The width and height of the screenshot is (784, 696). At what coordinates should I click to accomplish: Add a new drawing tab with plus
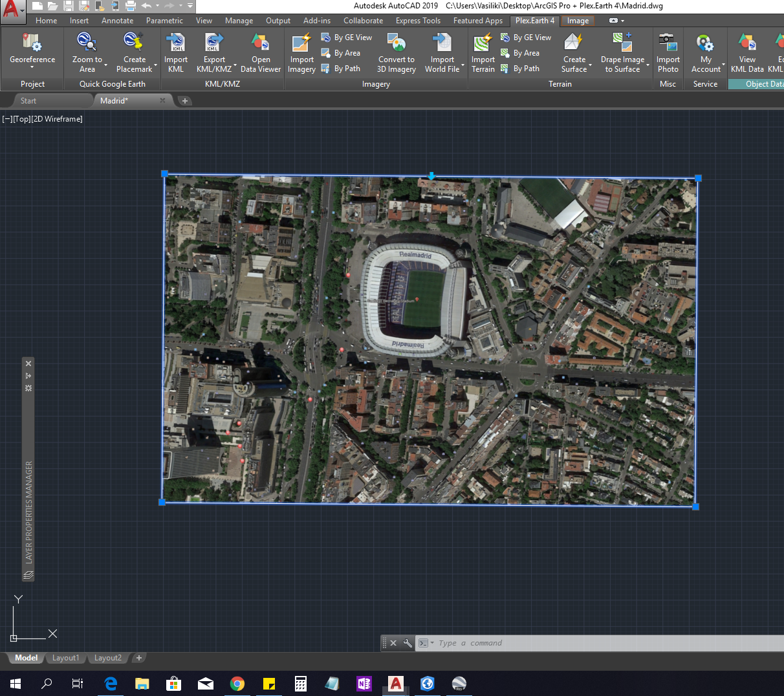pyautogui.click(x=185, y=101)
